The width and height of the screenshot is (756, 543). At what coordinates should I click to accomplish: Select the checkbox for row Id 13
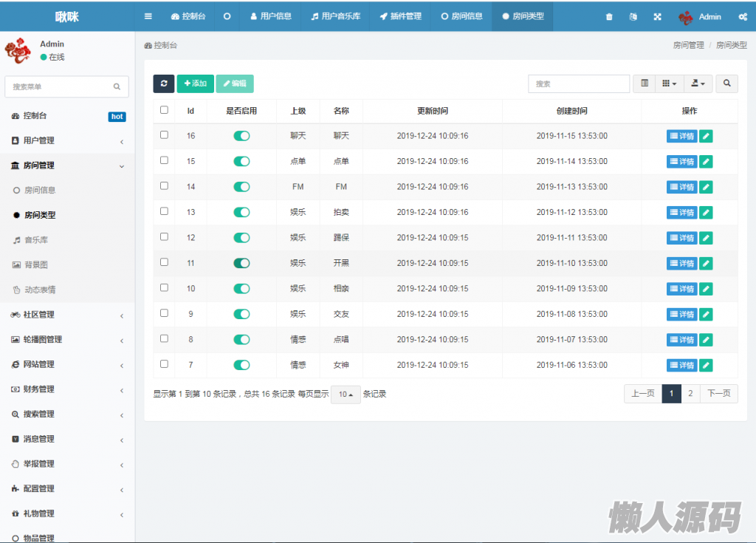click(164, 211)
